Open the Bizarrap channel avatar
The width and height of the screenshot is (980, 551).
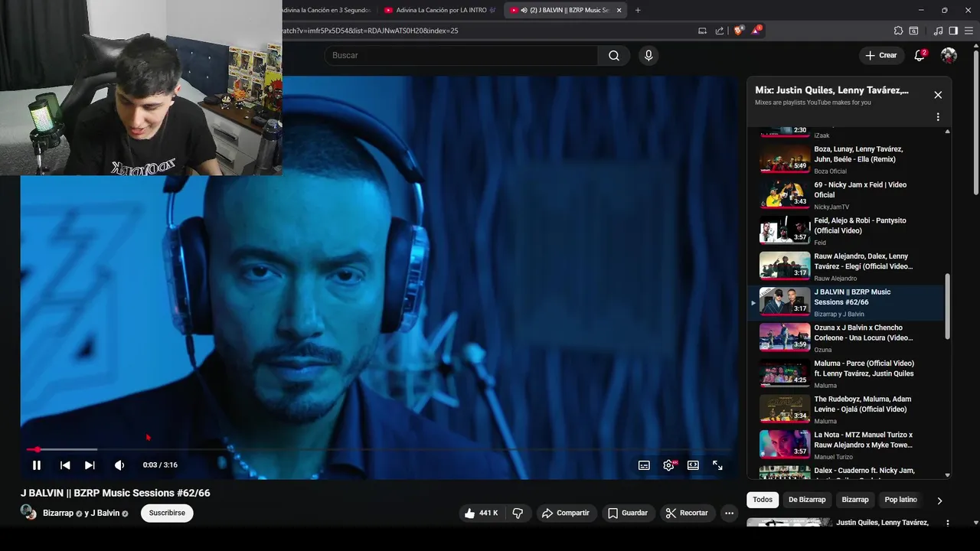(x=28, y=512)
